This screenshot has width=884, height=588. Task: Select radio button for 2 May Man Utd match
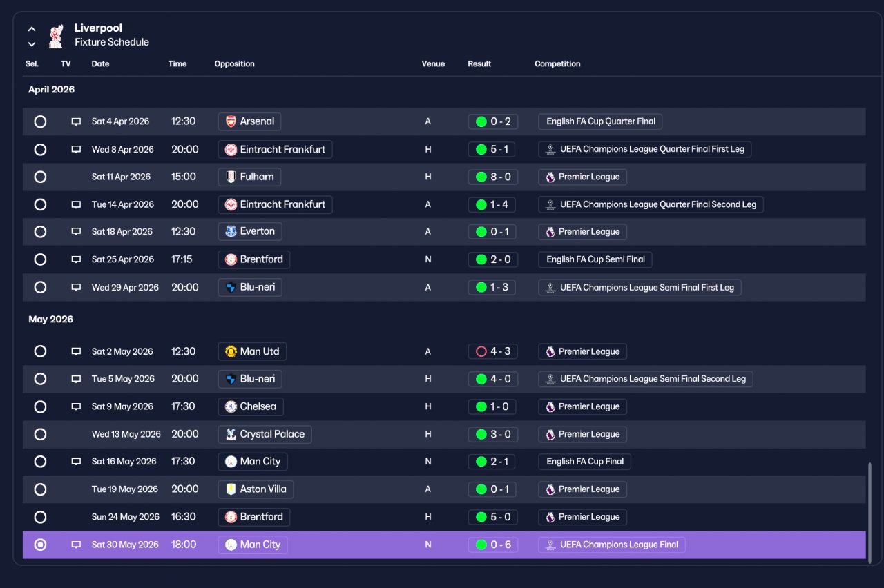40,351
